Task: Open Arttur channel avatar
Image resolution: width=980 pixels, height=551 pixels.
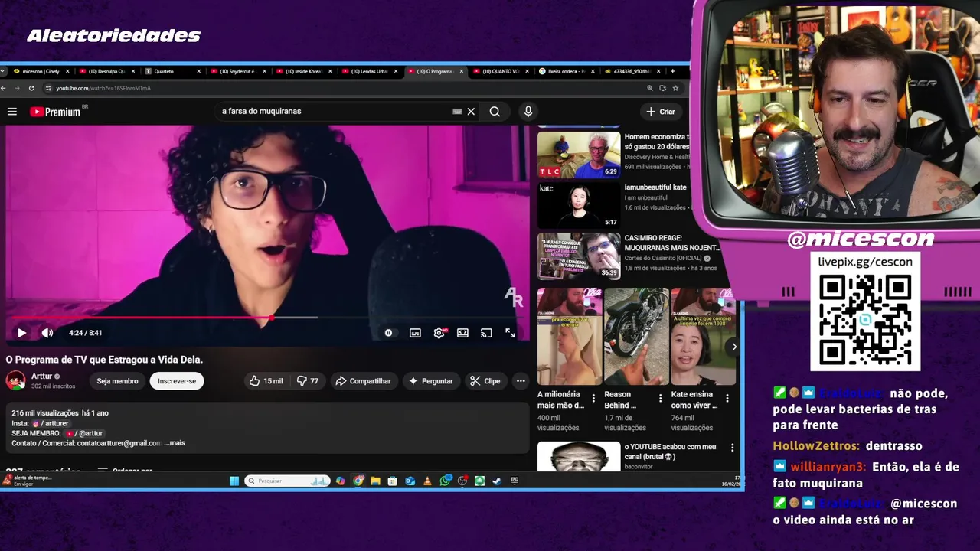Action: (x=15, y=380)
